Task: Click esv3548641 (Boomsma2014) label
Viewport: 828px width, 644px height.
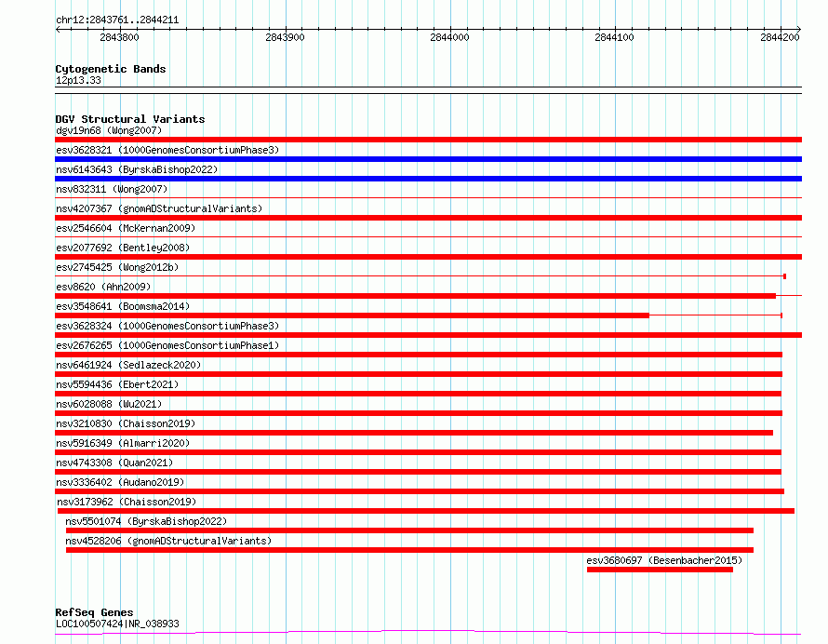Action: click(123, 306)
